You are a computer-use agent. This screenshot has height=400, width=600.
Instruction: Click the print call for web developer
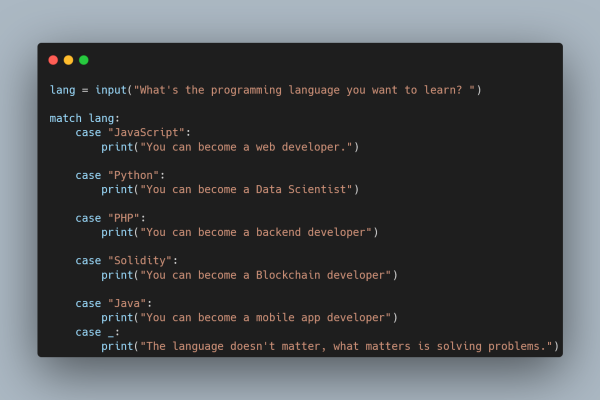pos(117,147)
